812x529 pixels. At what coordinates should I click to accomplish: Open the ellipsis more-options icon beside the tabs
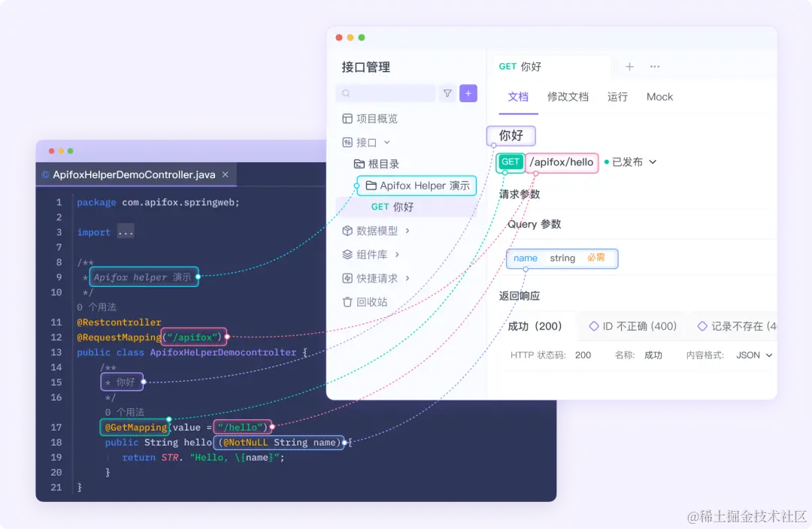tap(654, 67)
